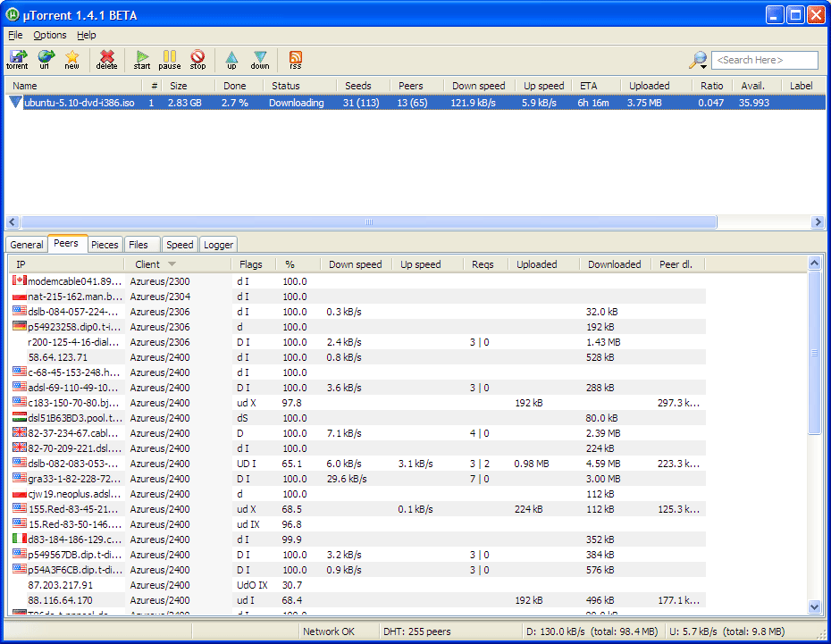Click the DHT: 255 peers status entry
Viewport: 831px width, 644px height.
point(416,631)
